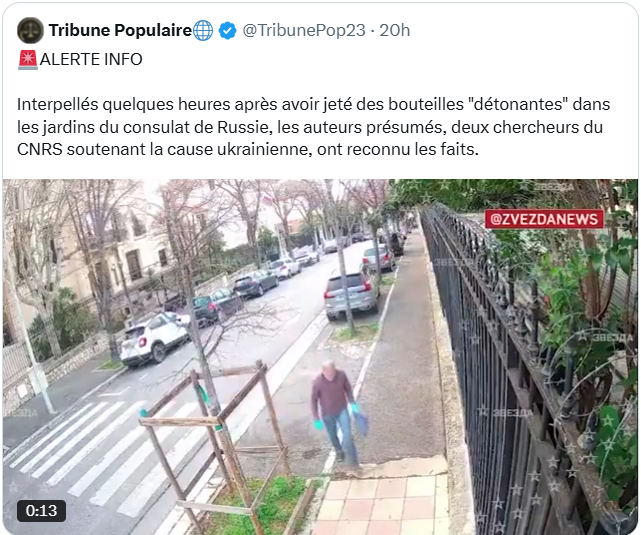
Task: Open the 20h timestamp permalink
Action: (x=394, y=30)
